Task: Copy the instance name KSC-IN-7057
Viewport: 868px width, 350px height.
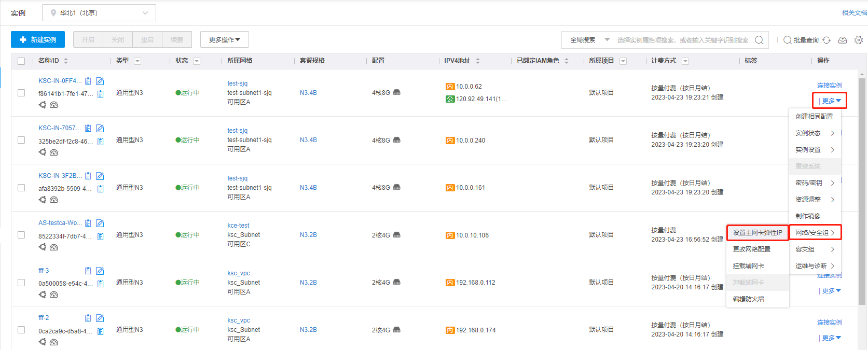Action: click(x=88, y=128)
